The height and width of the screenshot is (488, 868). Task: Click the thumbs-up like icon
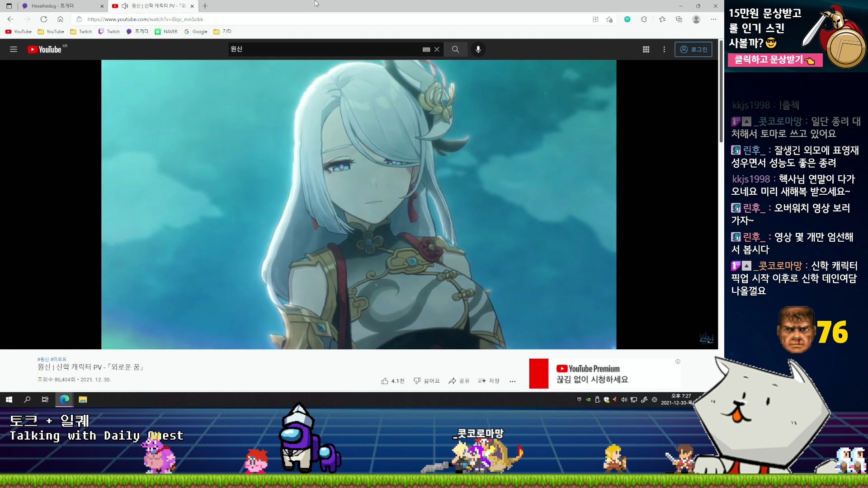tap(385, 381)
